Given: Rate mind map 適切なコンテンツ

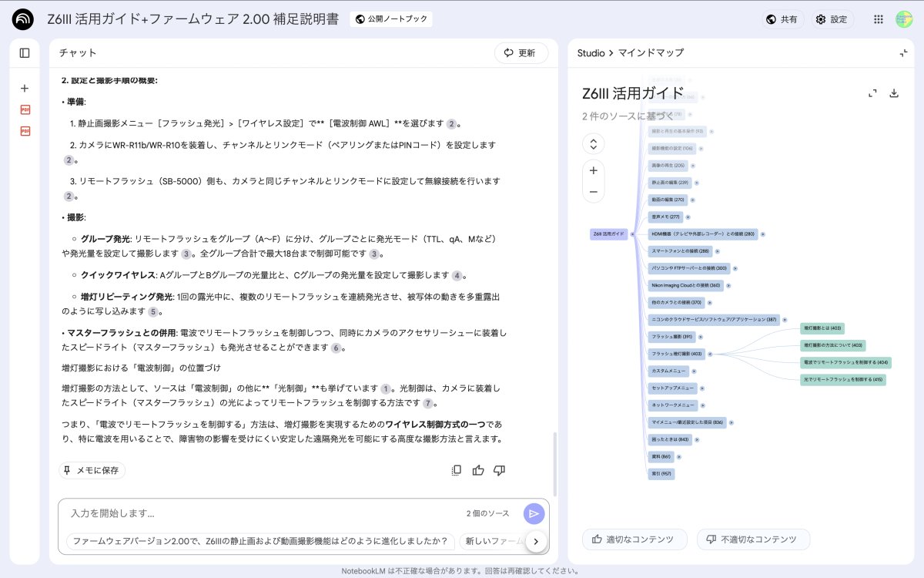Looking at the screenshot, I should pos(634,539).
